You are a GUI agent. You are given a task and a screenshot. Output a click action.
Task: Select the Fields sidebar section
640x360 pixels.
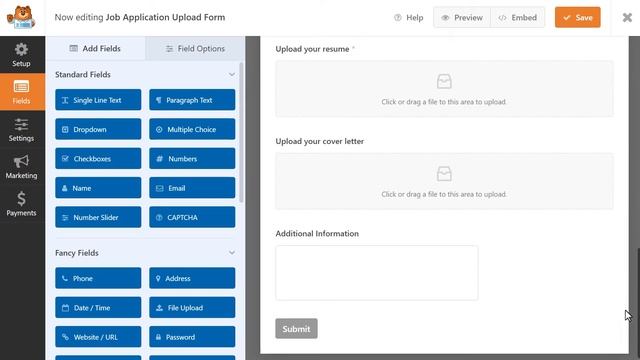pyautogui.click(x=21, y=92)
